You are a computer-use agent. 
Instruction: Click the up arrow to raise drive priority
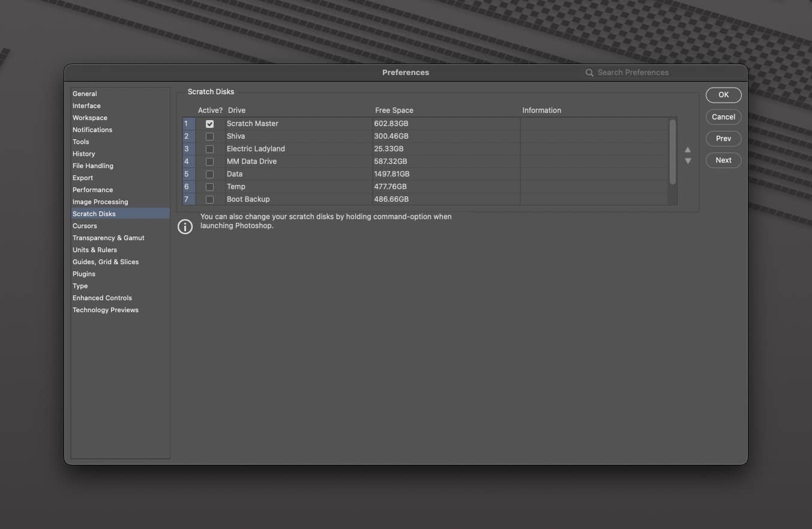coord(688,150)
